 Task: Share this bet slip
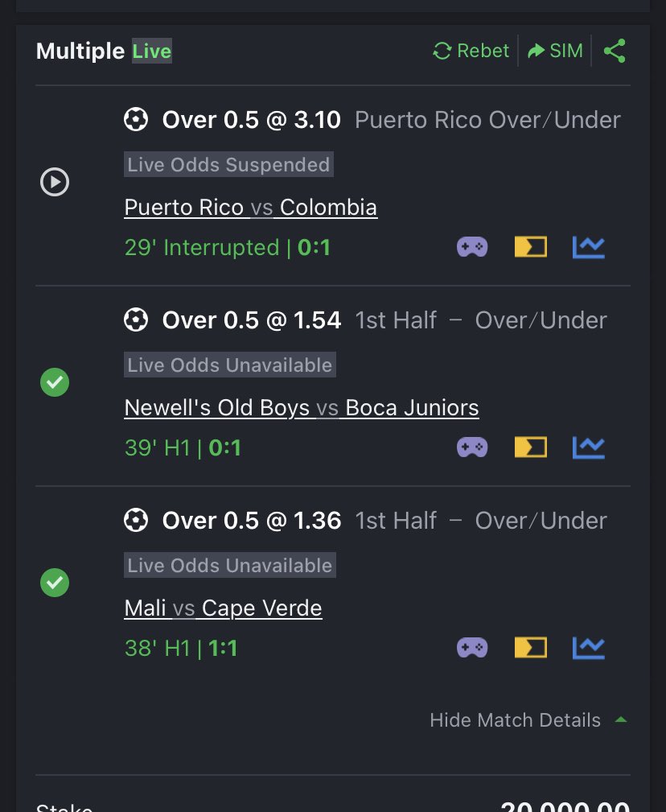(x=615, y=51)
